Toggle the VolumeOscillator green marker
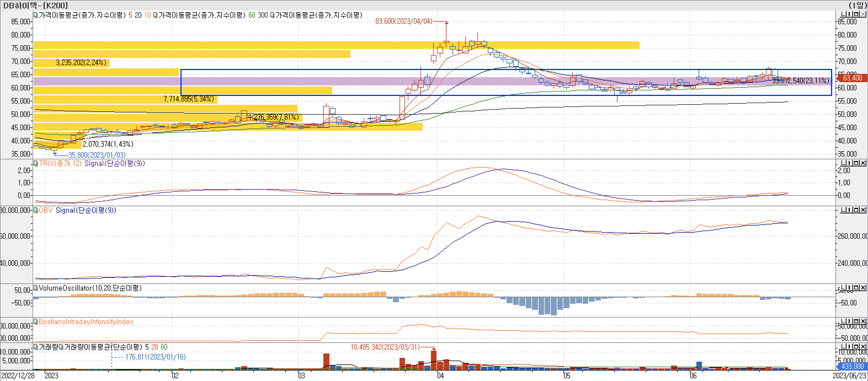868x381 pixels. click(35, 288)
